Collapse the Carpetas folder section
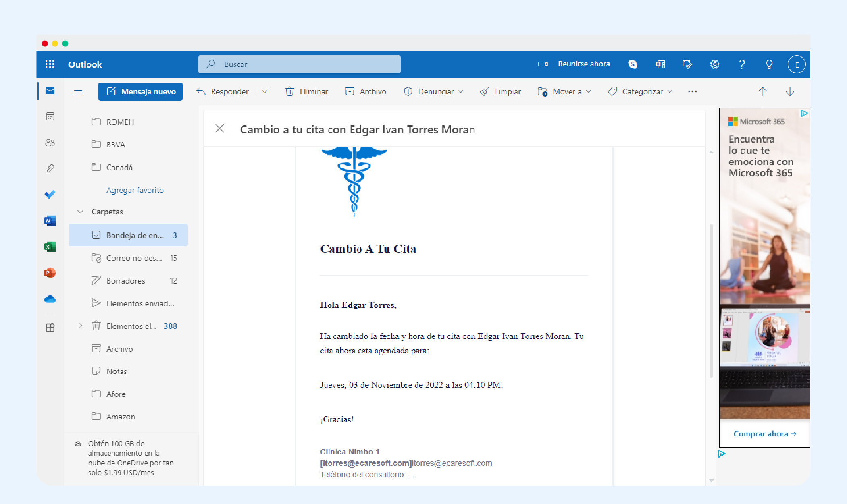Image resolution: width=847 pixels, height=504 pixels. pyautogui.click(x=80, y=212)
